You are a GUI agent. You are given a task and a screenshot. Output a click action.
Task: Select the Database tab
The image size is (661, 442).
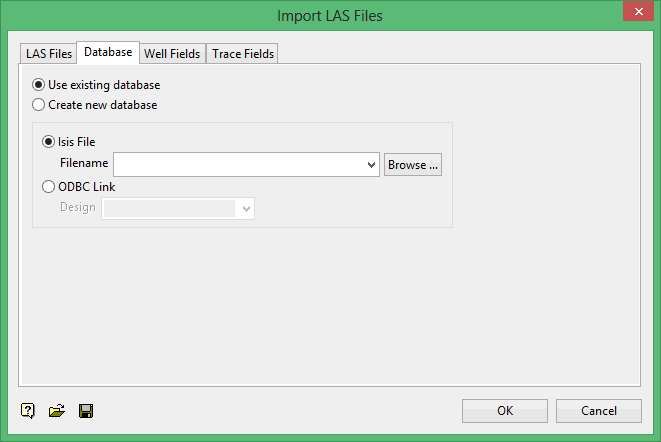click(x=108, y=52)
